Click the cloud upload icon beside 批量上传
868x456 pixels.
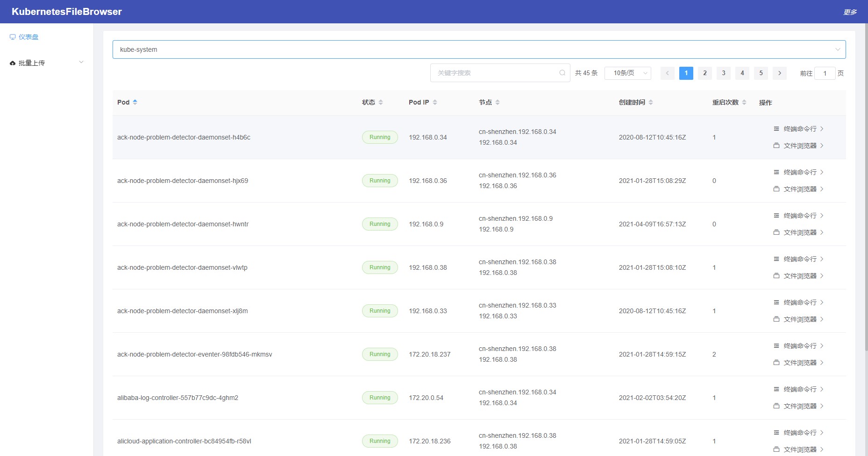coord(13,63)
